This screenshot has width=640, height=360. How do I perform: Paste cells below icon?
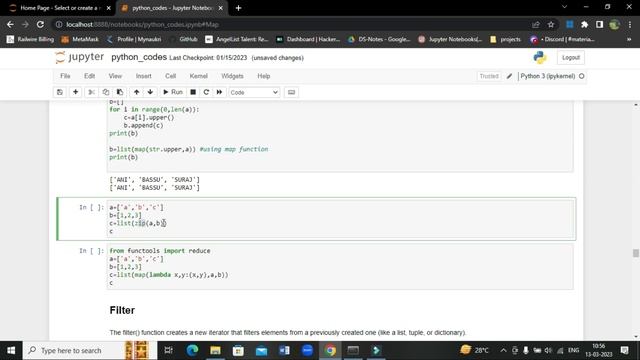(x=120, y=92)
